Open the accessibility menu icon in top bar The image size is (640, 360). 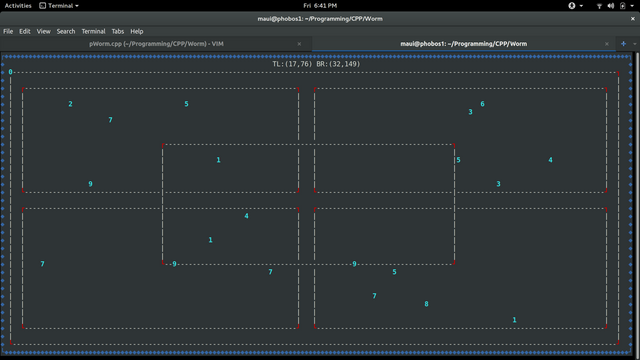coord(572,6)
